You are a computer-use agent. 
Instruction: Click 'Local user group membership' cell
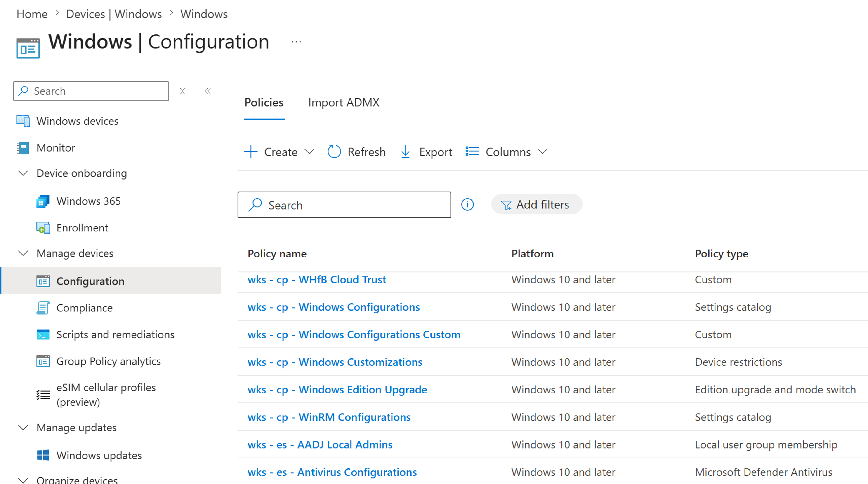coord(766,445)
